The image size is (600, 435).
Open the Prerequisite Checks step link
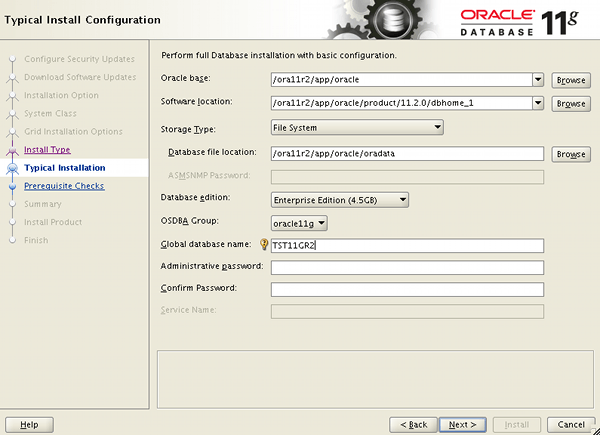pos(64,186)
